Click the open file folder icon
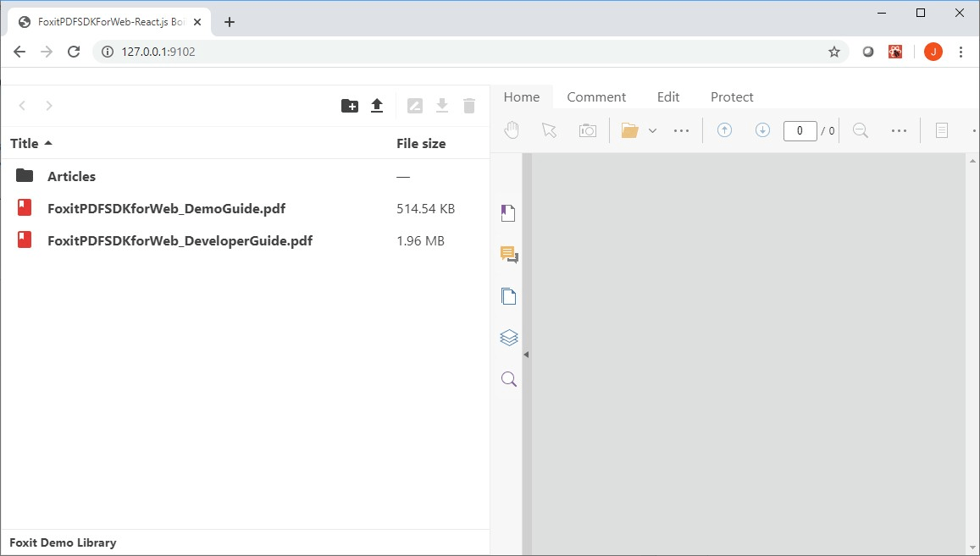Viewport: 980px width, 556px height. pos(629,130)
